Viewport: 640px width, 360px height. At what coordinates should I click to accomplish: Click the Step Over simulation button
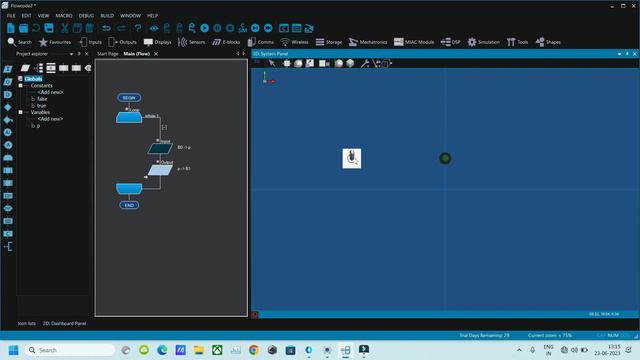click(268, 28)
